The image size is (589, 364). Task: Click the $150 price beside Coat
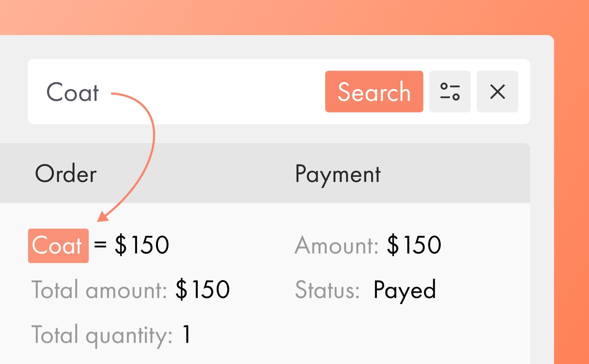click(x=142, y=245)
